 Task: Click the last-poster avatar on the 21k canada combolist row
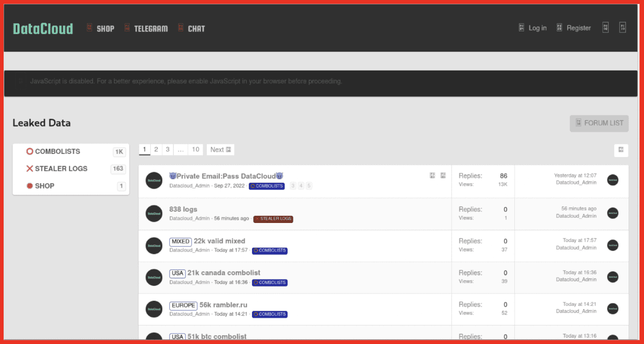(613, 277)
